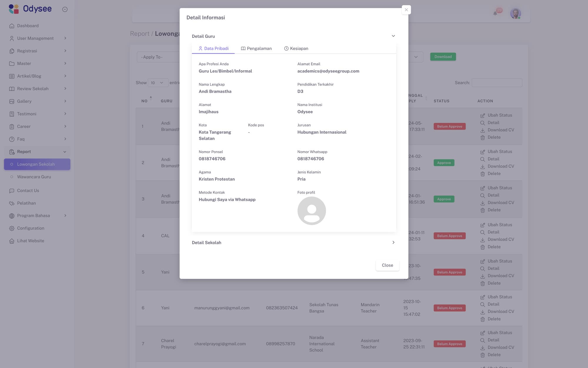This screenshot has height=368, width=588.
Task: Click the user avatar in top bar
Action: [x=515, y=13]
